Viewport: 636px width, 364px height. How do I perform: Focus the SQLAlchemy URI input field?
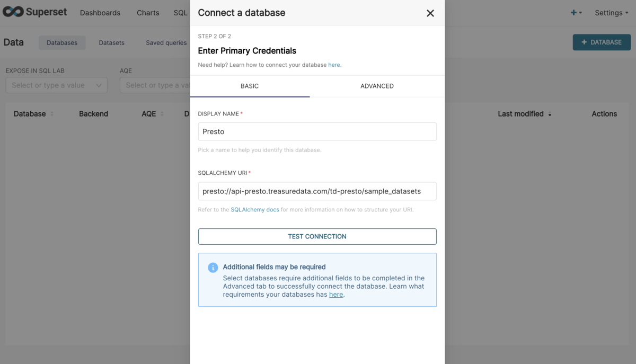coord(317,191)
